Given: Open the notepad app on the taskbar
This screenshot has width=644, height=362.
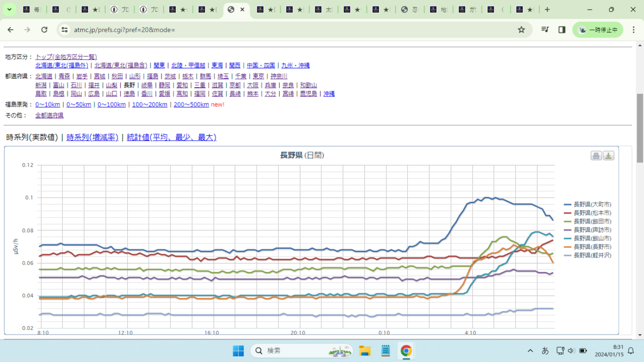Looking at the screenshot, I should 385,351.
